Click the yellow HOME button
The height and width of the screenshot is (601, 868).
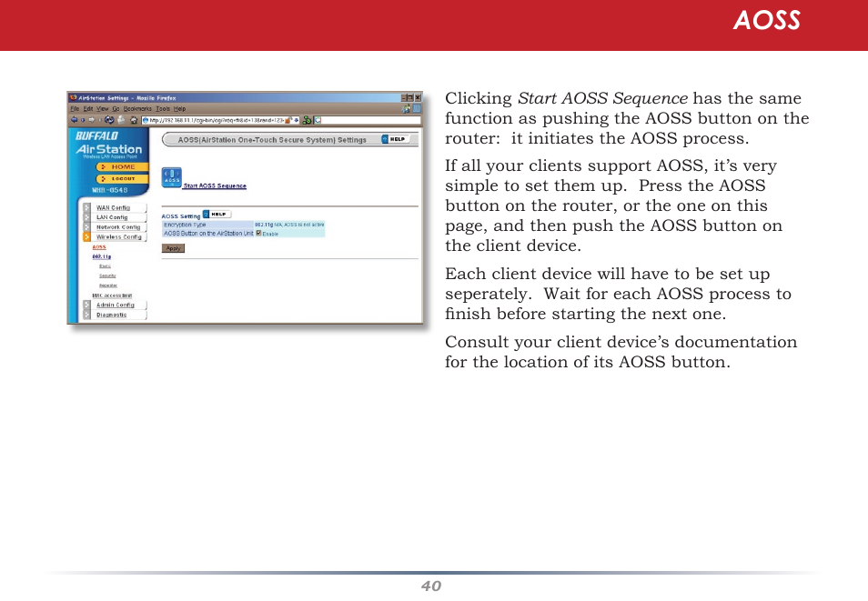122,166
